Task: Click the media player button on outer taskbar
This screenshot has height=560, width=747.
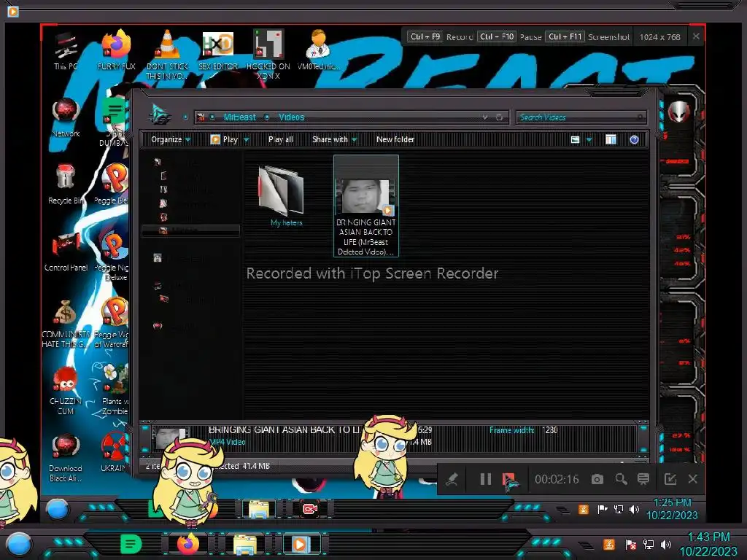Action: 300,544
